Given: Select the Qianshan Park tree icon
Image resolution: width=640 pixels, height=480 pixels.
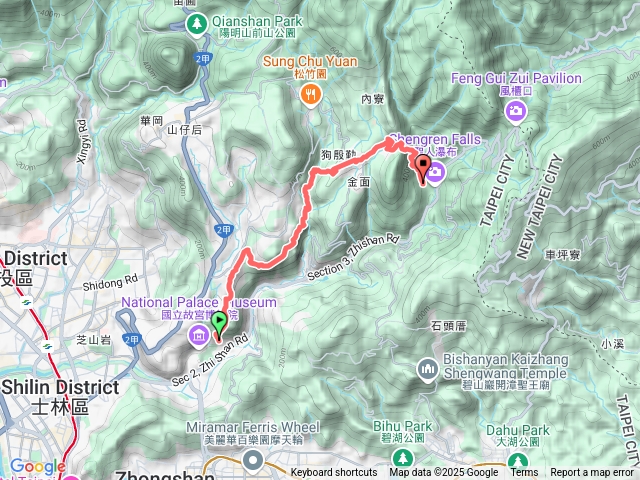Looking at the screenshot, I should [197, 25].
